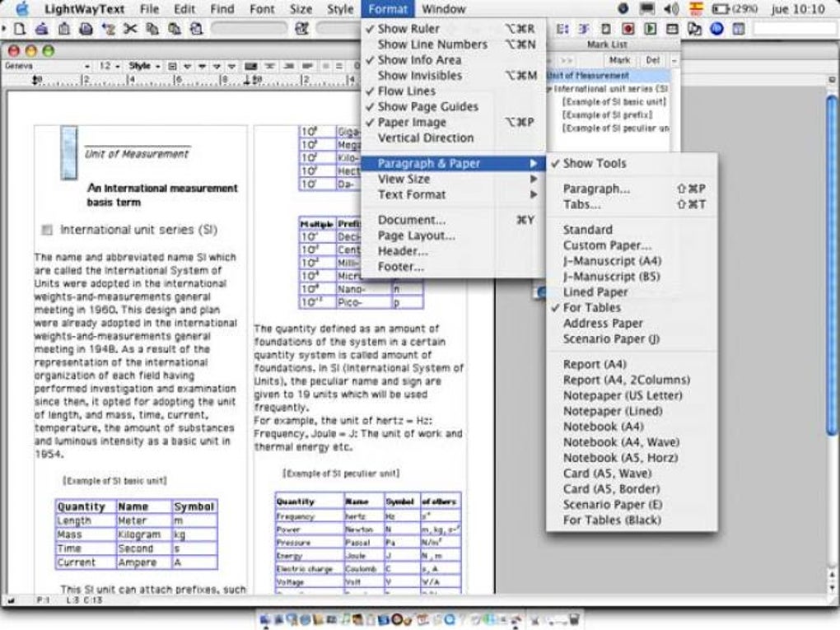Choose Custom Paper... in the submenu

click(632, 245)
